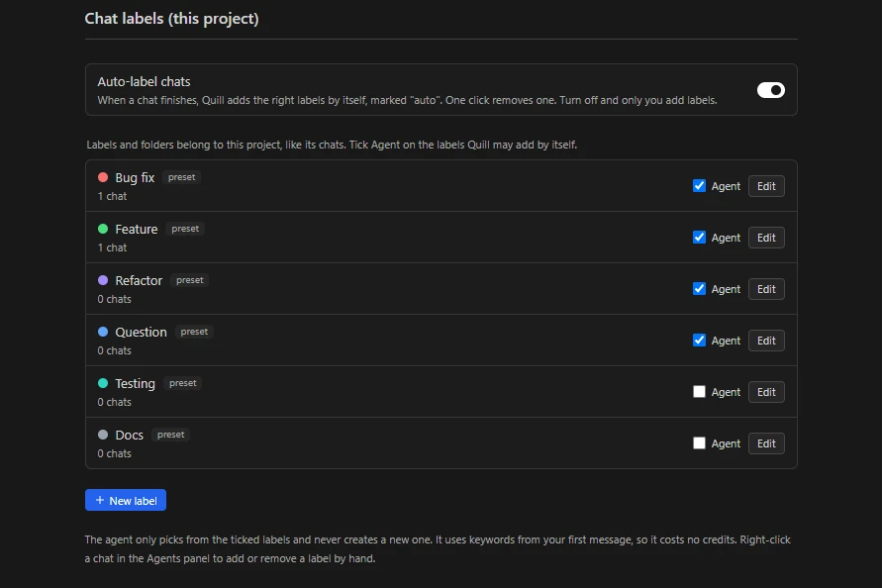Click the preset badge next to Testing
The image size is (882, 588).
(x=183, y=383)
